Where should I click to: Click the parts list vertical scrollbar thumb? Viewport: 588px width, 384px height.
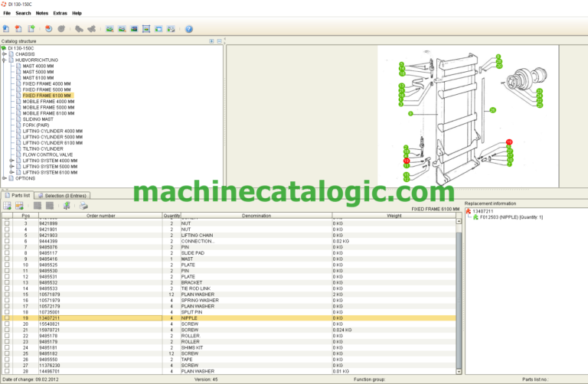(459, 300)
